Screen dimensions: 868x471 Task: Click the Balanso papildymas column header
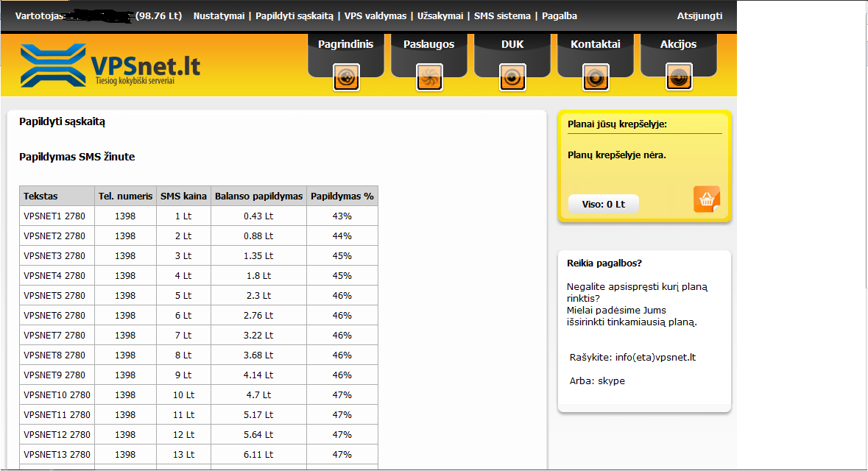tap(258, 196)
